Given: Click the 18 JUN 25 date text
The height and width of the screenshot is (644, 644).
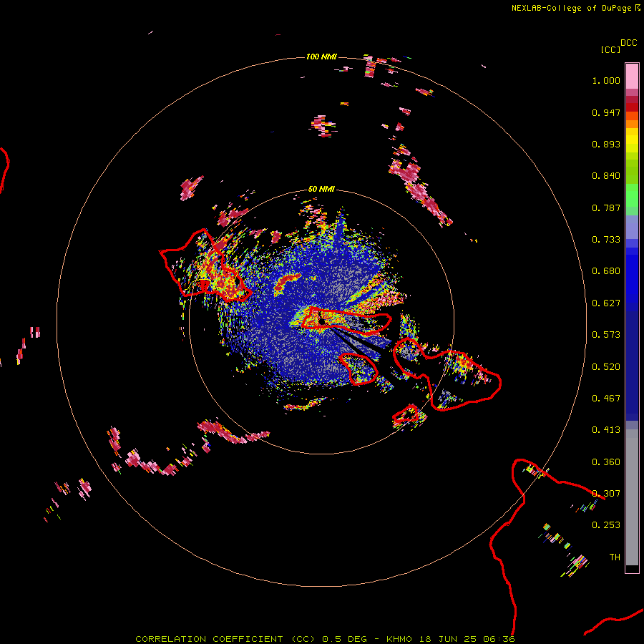Looking at the screenshot, I should click(x=449, y=639).
